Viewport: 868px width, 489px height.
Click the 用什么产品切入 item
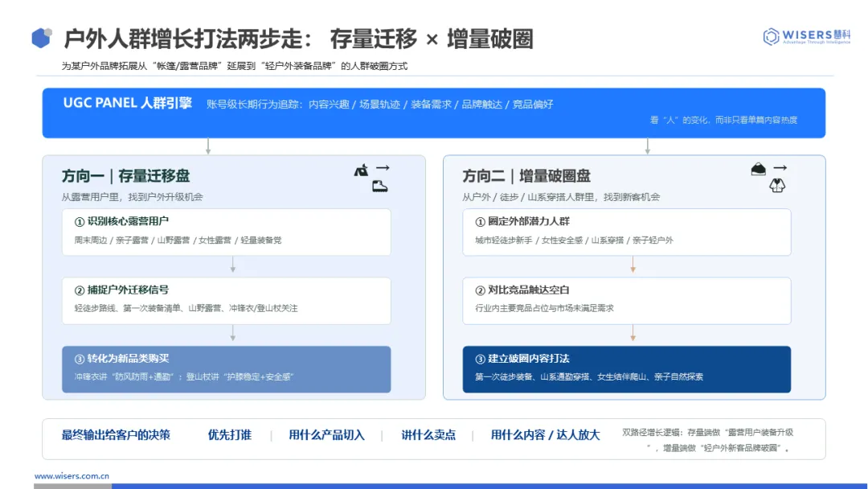(x=326, y=435)
